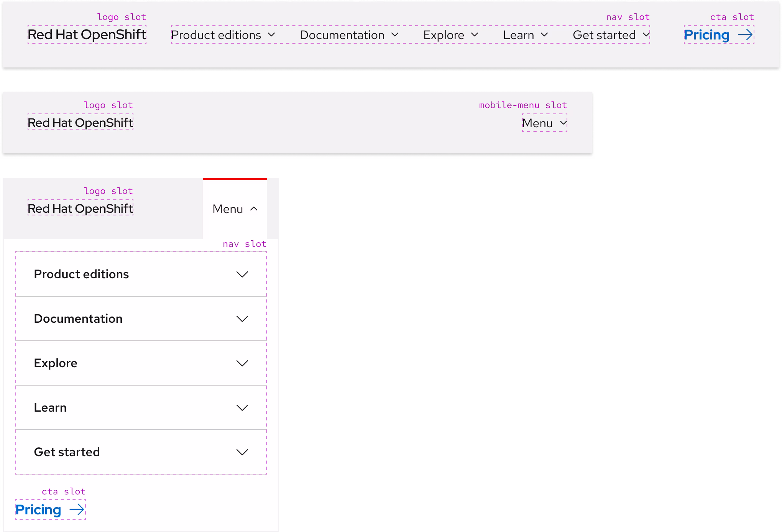Click the upward chevron beside the open Menu
Screen dimensions: 782x532
254,209
